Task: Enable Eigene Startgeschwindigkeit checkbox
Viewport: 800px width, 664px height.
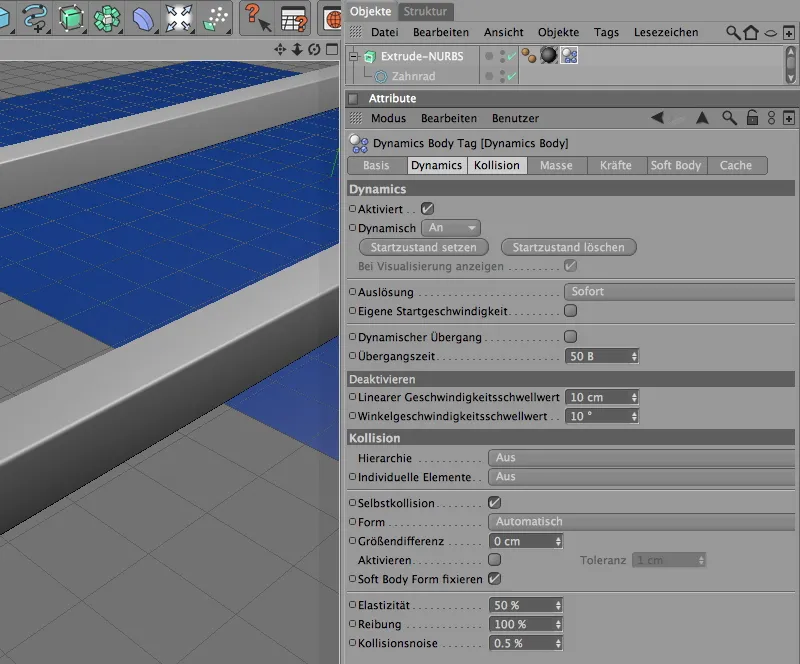Action: [x=570, y=311]
